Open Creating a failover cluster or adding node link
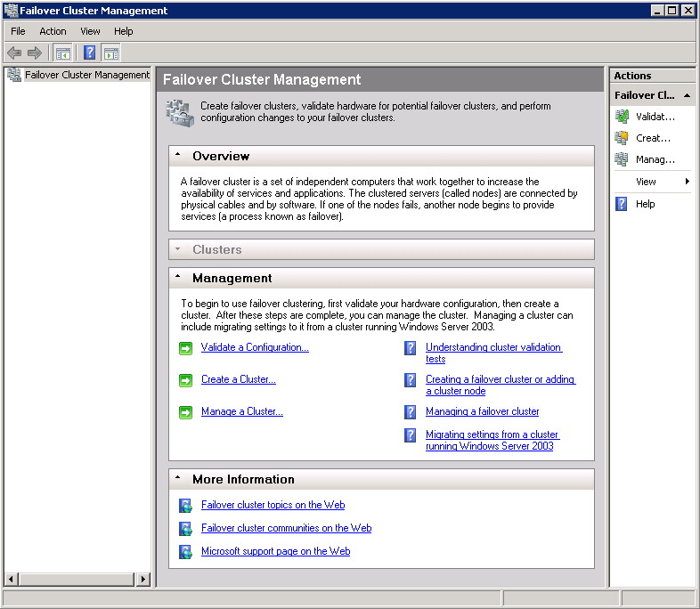The height and width of the screenshot is (609, 700). click(x=501, y=385)
